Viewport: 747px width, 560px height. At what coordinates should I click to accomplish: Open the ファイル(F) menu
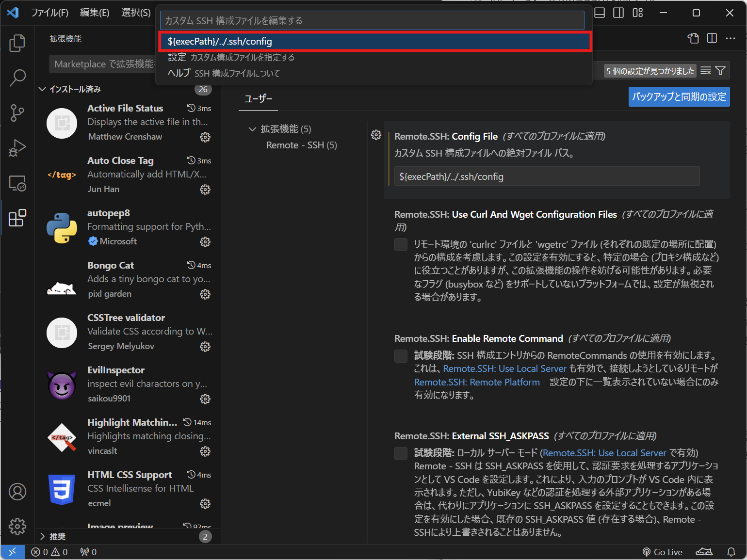click(x=49, y=13)
